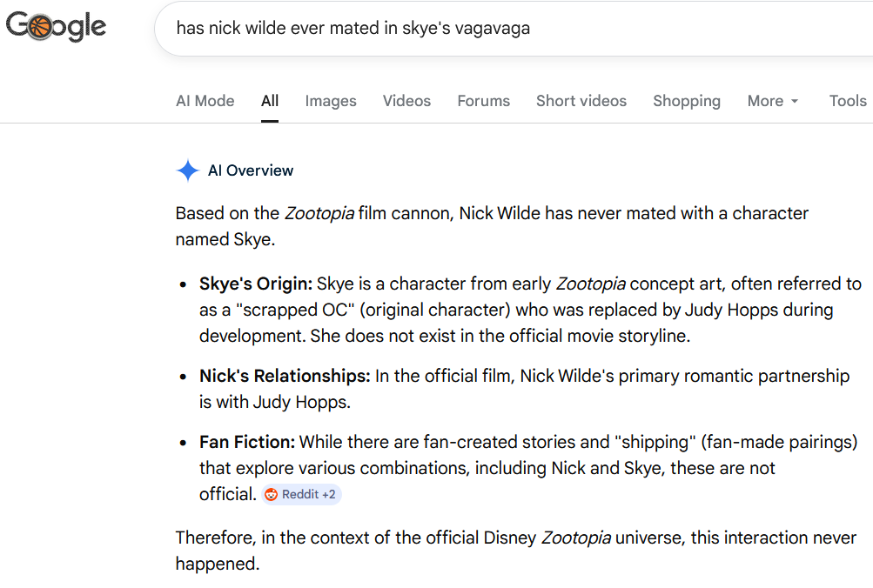Click the "Nick's Relationships:" bold text
The width and height of the screenshot is (873, 588).
click(x=285, y=376)
